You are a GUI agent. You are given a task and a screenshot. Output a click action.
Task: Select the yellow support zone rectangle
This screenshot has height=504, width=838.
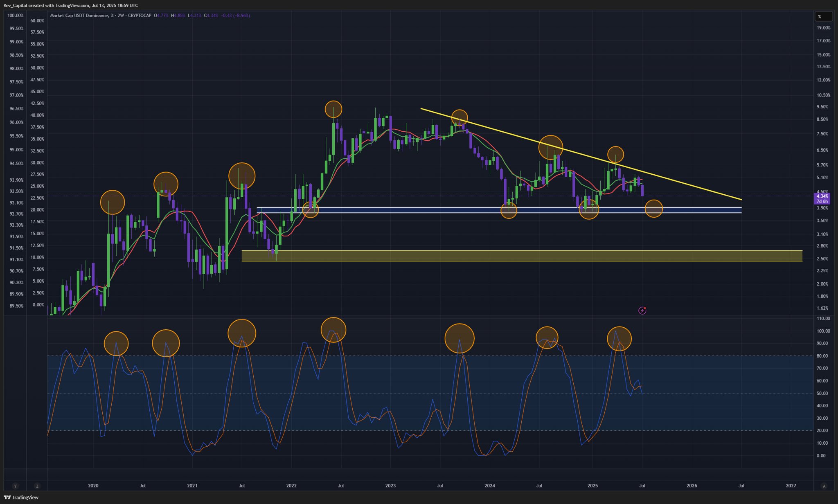(x=522, y=256)
